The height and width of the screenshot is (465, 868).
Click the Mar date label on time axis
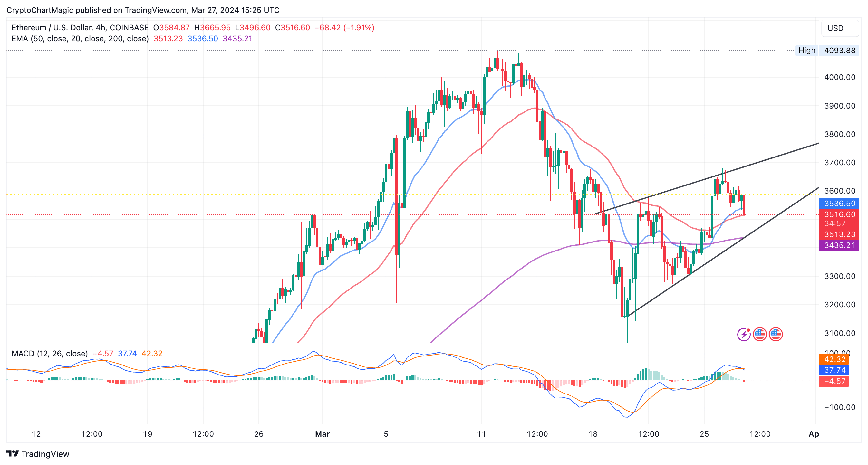(322, 434)
